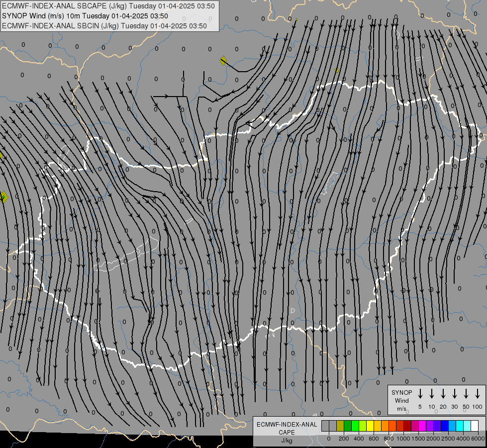Click the SYNOP Wind m/s legend label
The width and height of the screenshot is (487, 448).
pos(401,401)
